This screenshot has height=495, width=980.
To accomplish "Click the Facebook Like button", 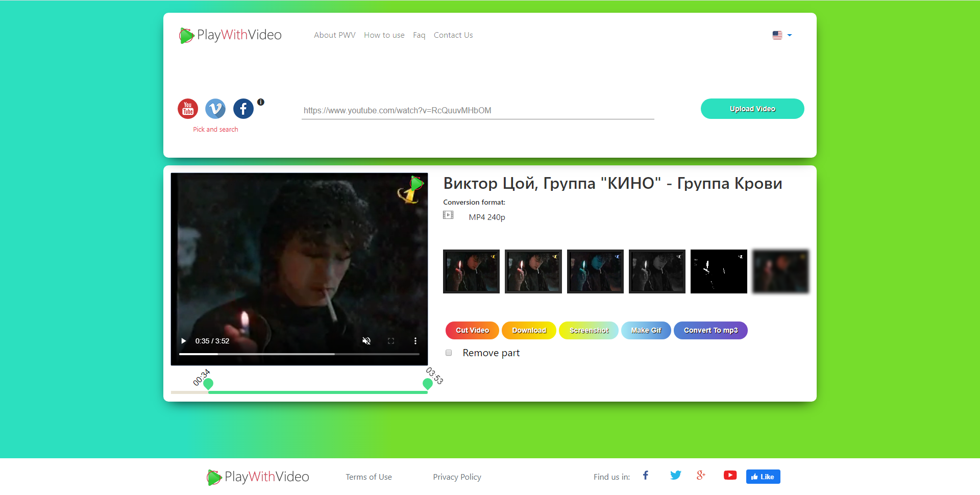I will (763, 477).
